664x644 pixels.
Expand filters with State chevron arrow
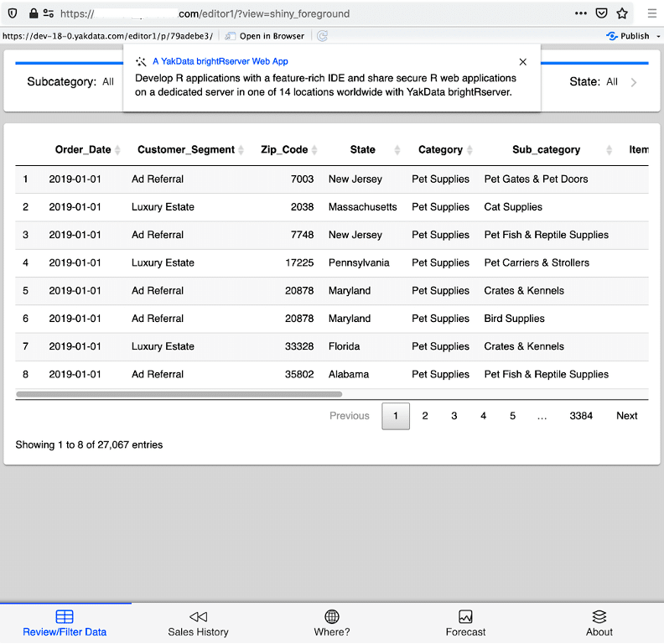coord(634,82)
